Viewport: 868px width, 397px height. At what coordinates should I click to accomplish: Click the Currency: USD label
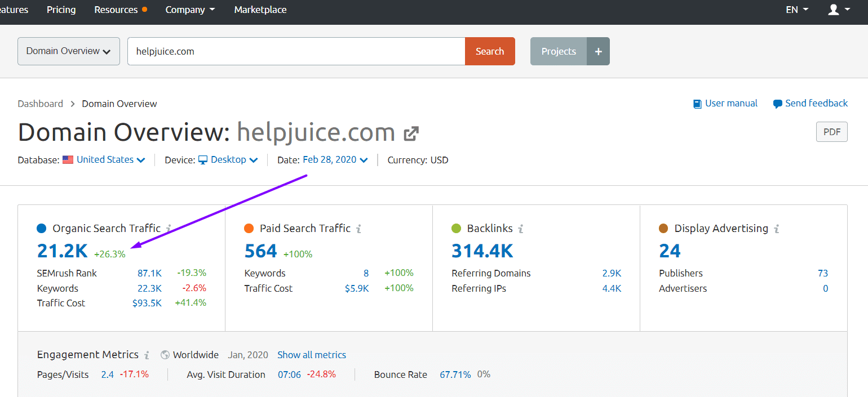click(418, 160)
